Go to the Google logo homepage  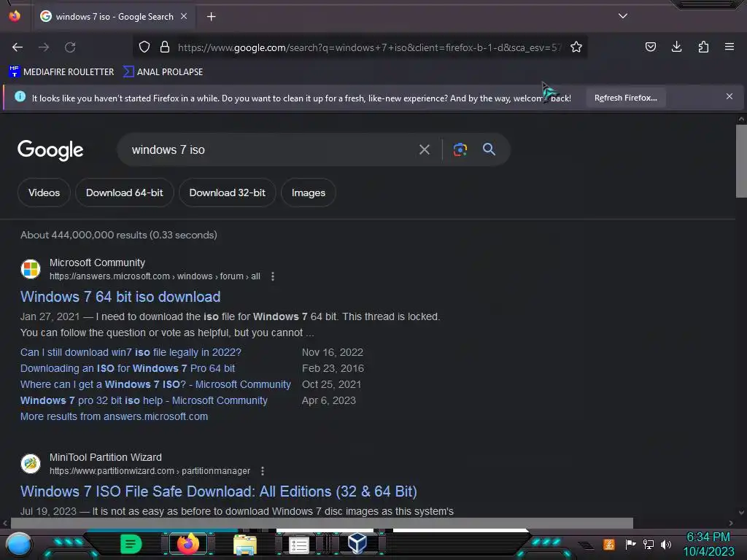[50, 150]
